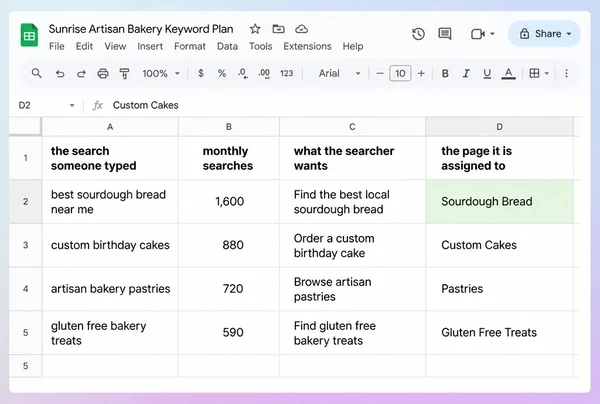Open the Help menu
Image resolution: width=600 pixels, height=404 pixels.
tap(352, 46)
